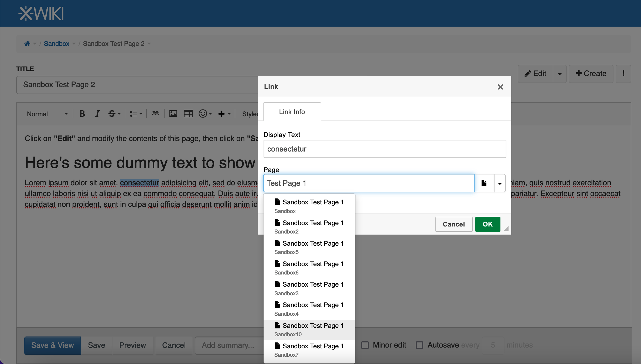Click the insert image toolbar icon
The width and height of the screenshot is (641, 364).
click(173, 114)
